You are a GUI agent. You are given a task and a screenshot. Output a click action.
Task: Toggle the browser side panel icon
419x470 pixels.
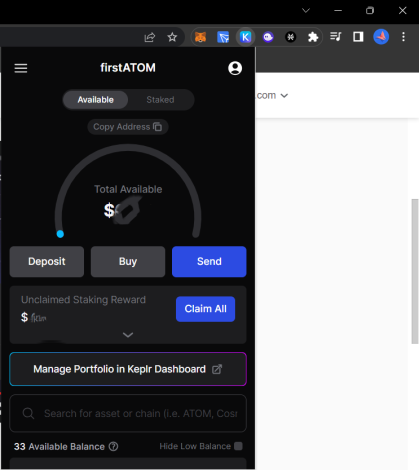(358, 37)
